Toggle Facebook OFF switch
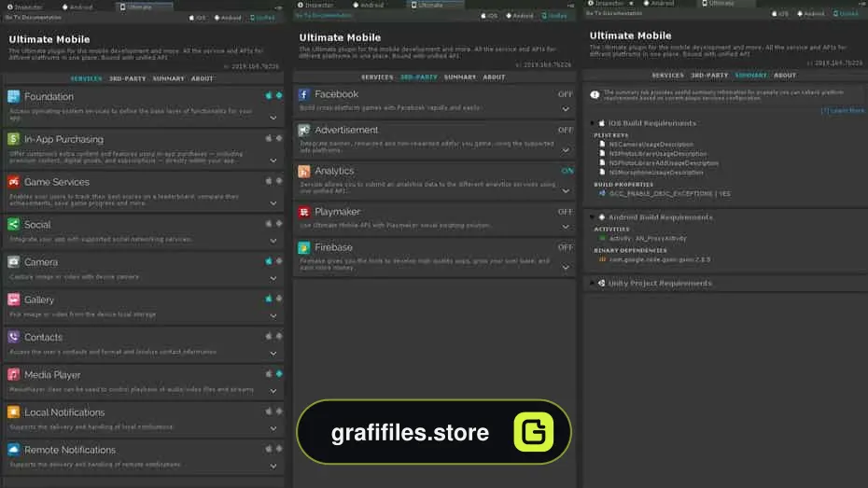The height and width of the screenshot is (488, 868). point(566,94)
